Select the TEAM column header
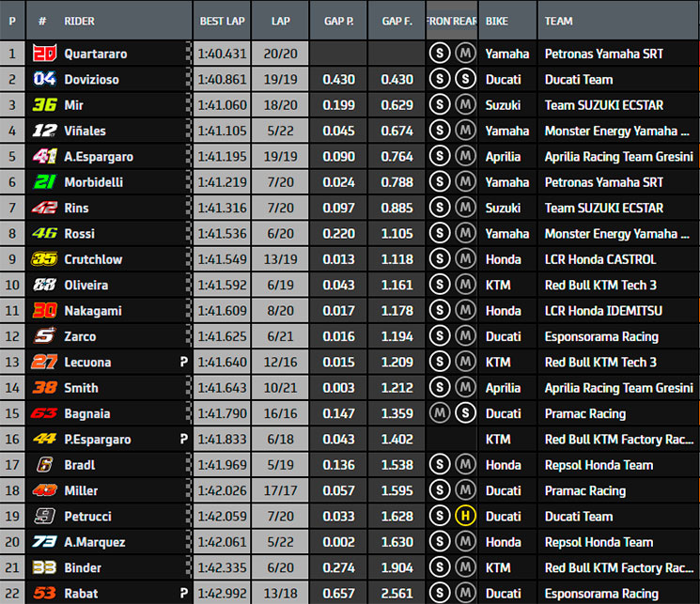 (x=560, y=21)
